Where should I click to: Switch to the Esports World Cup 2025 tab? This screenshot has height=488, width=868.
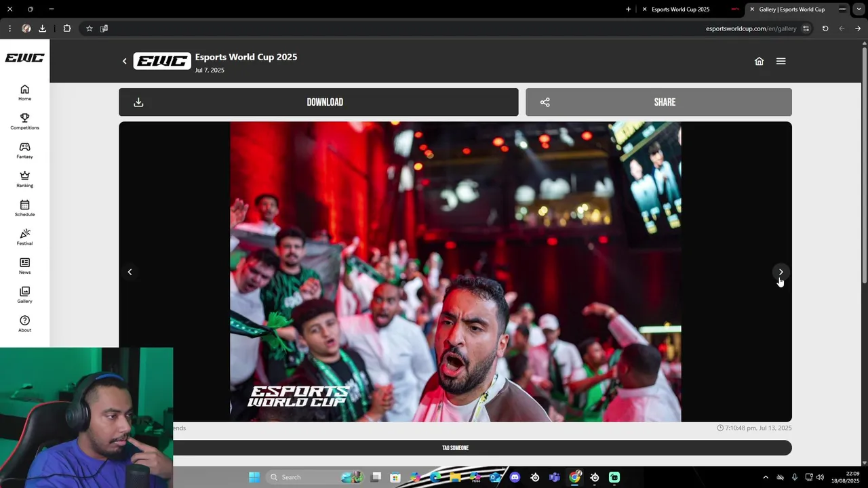pyautogui.click(x=680, y=9)
